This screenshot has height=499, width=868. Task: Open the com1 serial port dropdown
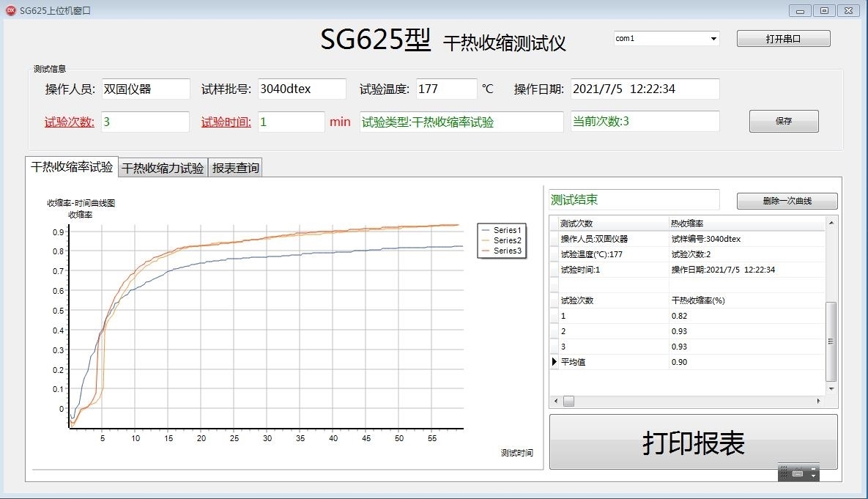tap(713, 39)
